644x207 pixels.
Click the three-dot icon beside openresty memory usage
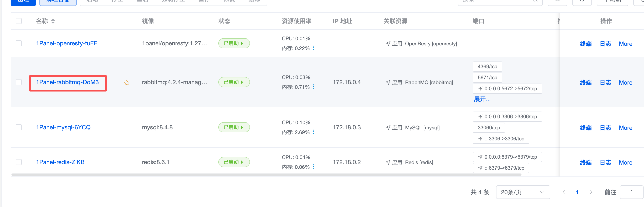click(313, 48)
